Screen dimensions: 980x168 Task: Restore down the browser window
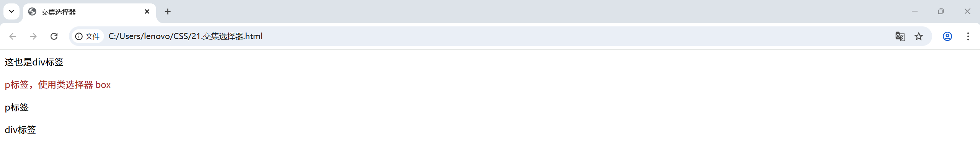(x=941, y=11)
